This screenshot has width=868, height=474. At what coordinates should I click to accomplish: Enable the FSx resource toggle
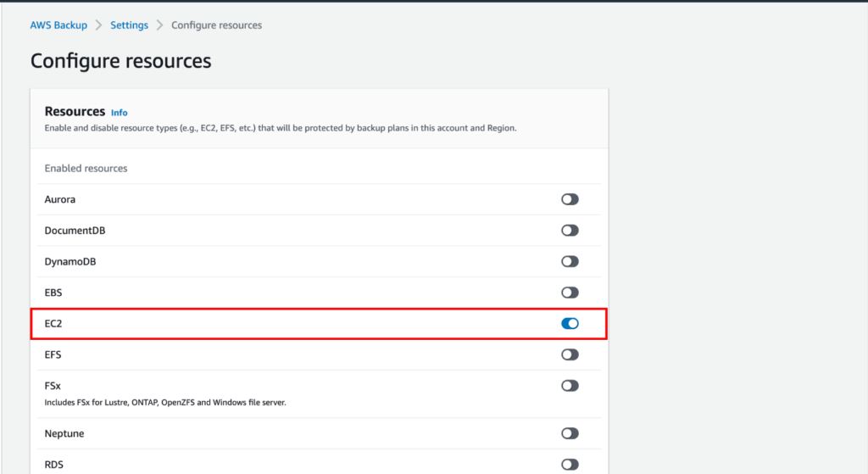[x=570, y=386]
